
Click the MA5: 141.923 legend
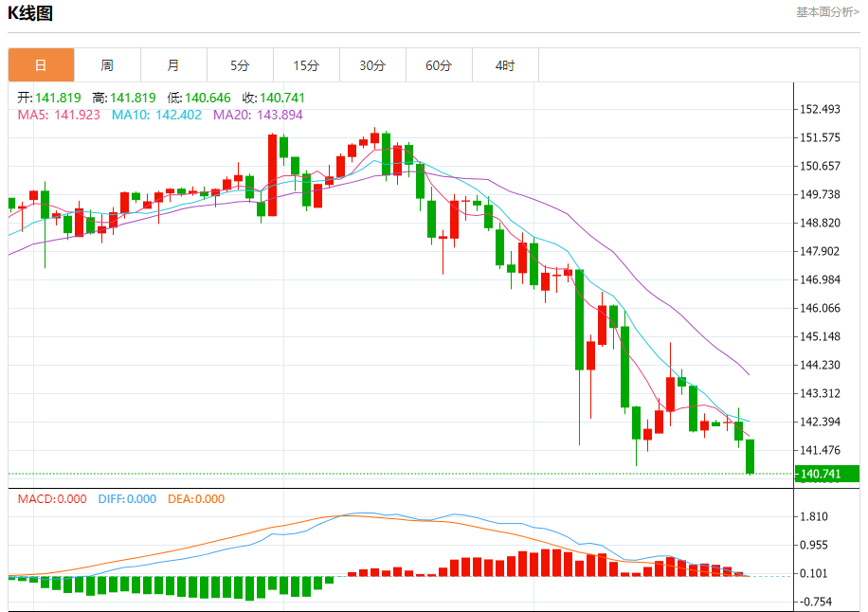click(59, 115)
